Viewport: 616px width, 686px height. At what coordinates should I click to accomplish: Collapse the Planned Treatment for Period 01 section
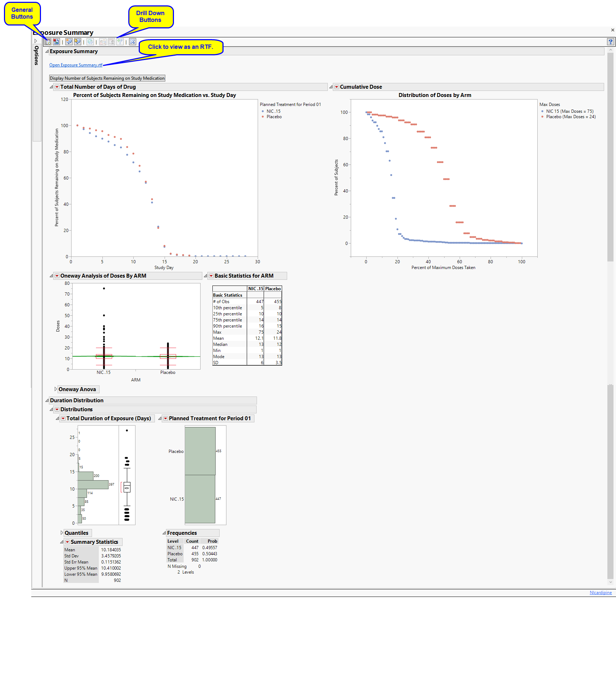pos(160,418)
